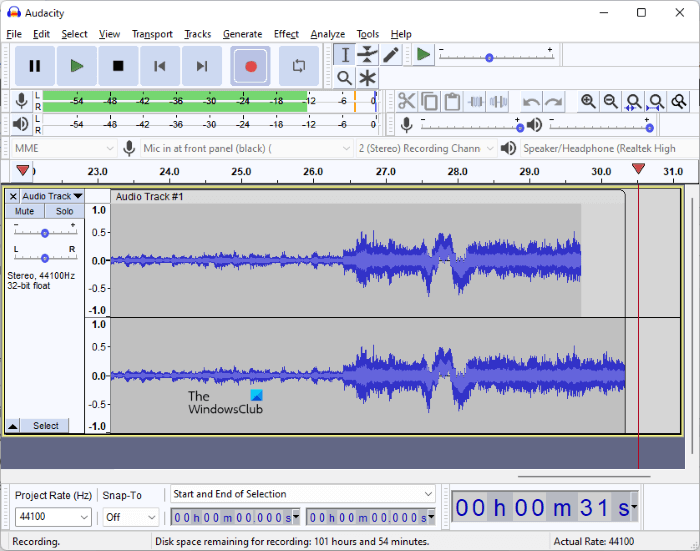
Task: Open the Snap-To dropdown
Action: pyautogui.click(x=151, y=517)
